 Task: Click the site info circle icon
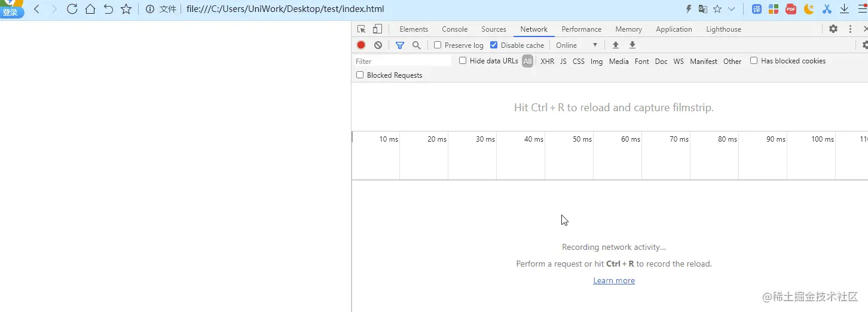tap(150, 9)
